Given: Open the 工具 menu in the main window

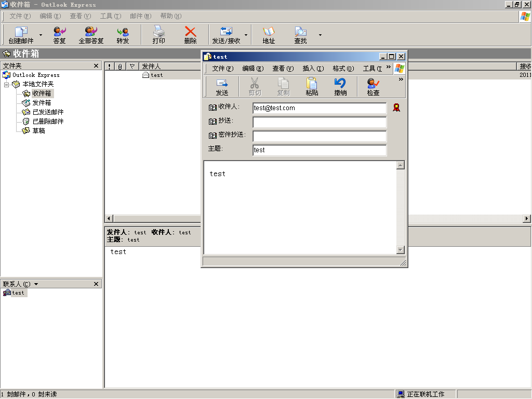Looking at the screenshot, I should pyautogui.click(x=110, y=16).
